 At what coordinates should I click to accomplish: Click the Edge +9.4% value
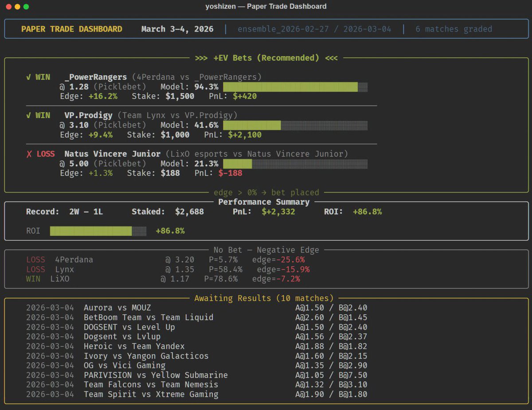(100, 135)
